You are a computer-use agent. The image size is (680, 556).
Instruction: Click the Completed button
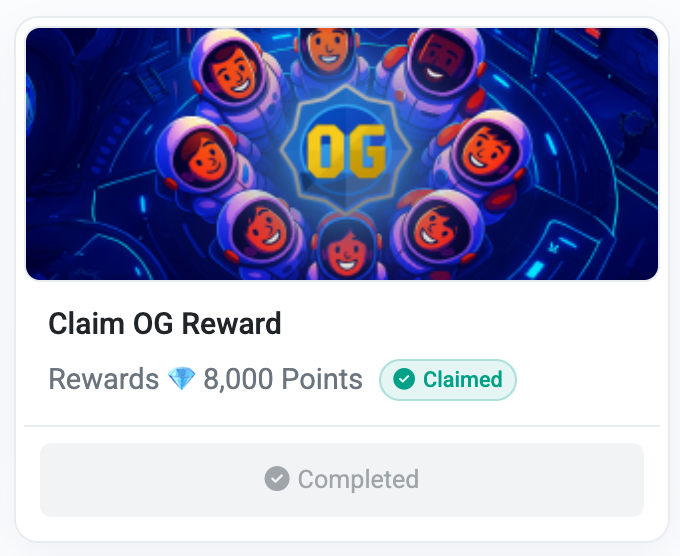pos(342,480)
